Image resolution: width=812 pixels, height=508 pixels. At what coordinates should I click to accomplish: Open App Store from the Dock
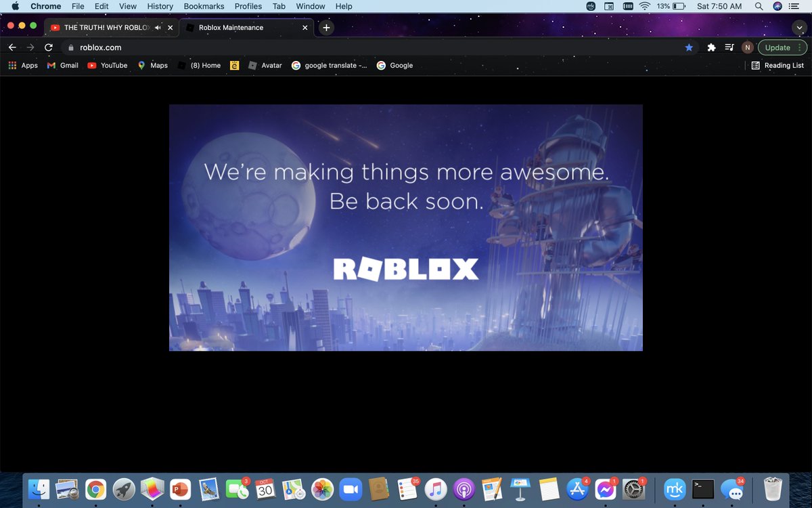tap(577, 489)
